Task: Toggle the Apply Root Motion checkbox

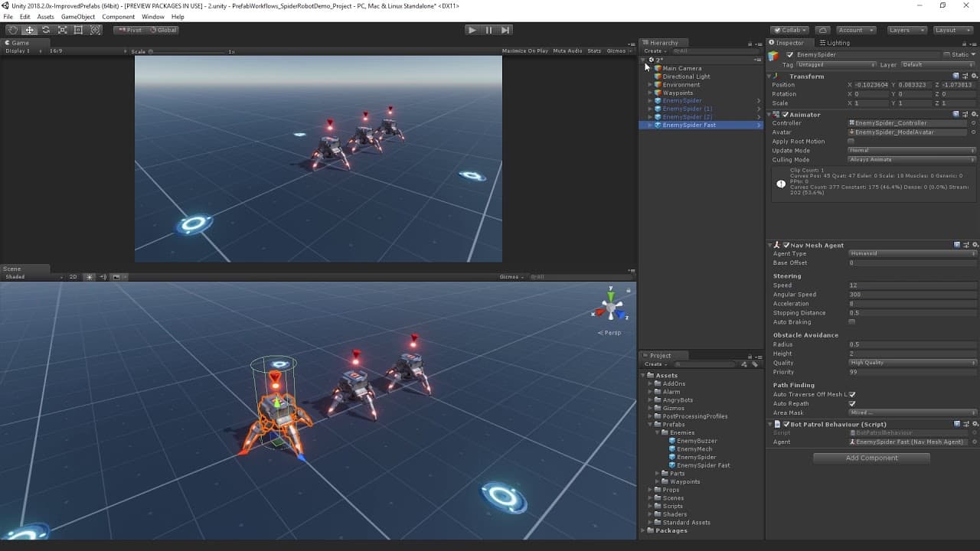Action: tap(851, 142)
